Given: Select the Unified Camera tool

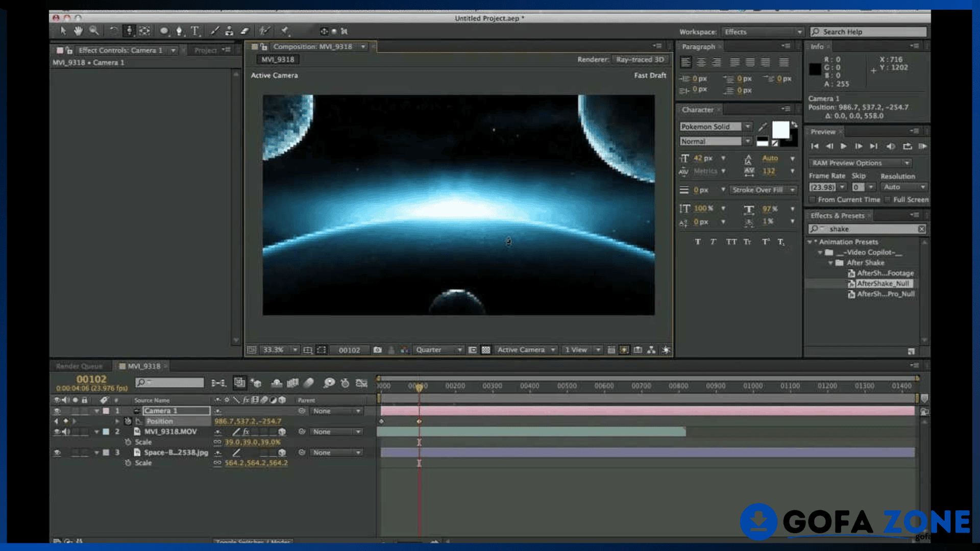Looking at the screenshot, I should [129, 31].
